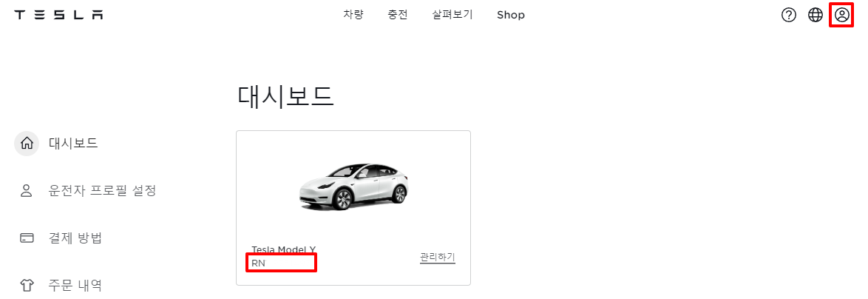Open the 차량 menu

coord(353,15)
